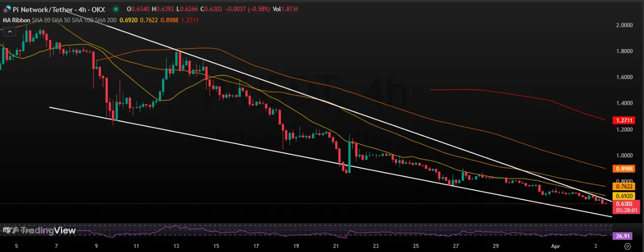
Task: Open chart settings gear near the time axis
Action: [627, 246]
